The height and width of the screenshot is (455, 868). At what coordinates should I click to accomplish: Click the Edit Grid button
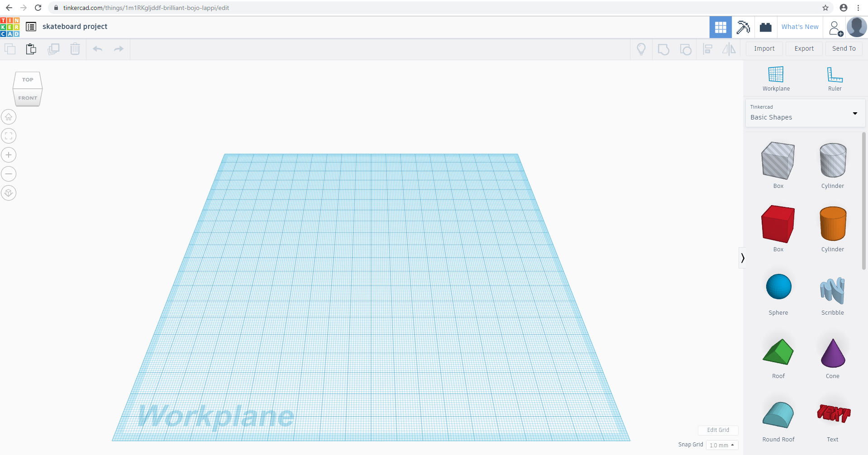[718, 430]
